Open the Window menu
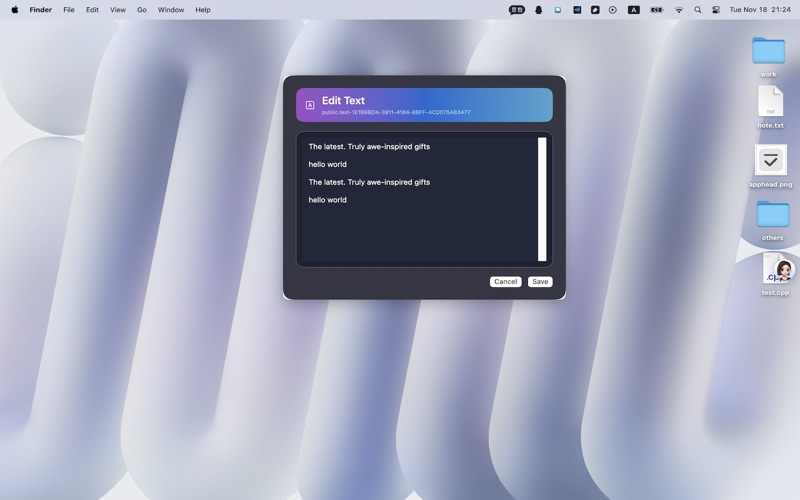The height and width of the screenshot is (500, 800). [170, 10]
